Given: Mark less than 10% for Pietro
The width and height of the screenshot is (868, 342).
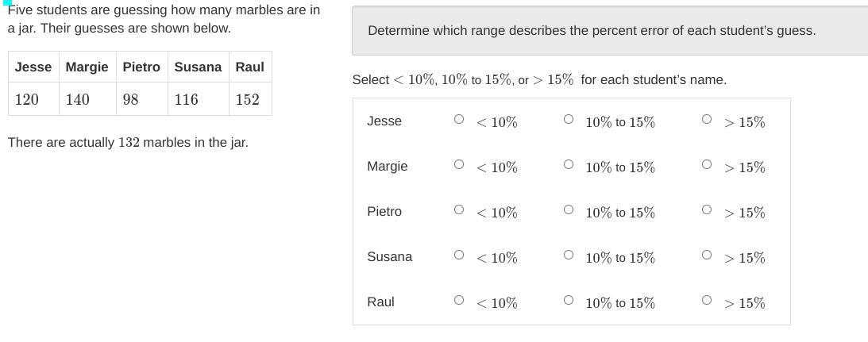Looking at the screenshot, I should click(459, 210).
